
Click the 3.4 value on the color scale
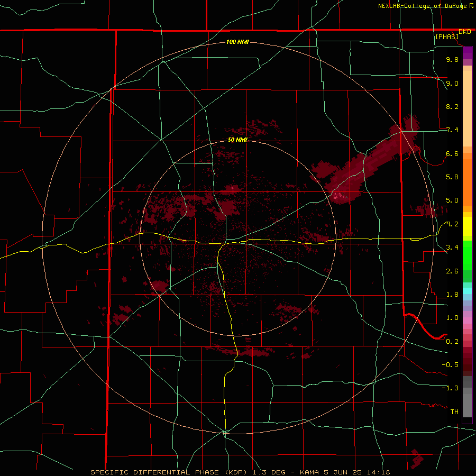coord(452,248)
